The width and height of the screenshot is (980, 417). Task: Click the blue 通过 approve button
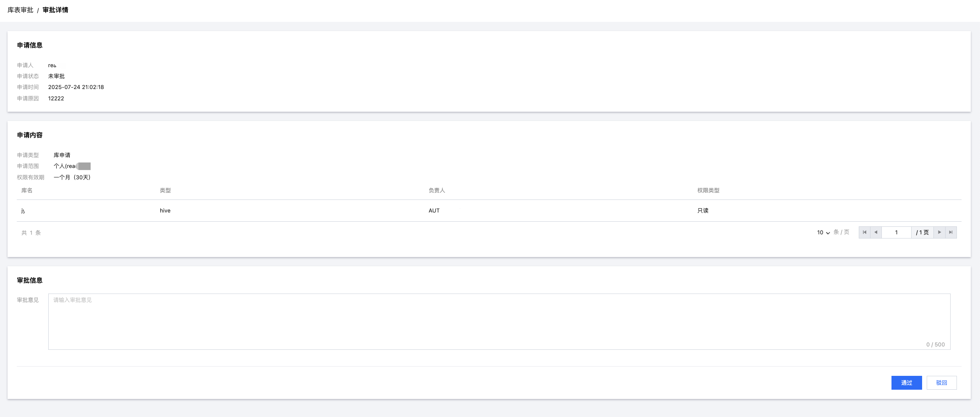point(906,383)
